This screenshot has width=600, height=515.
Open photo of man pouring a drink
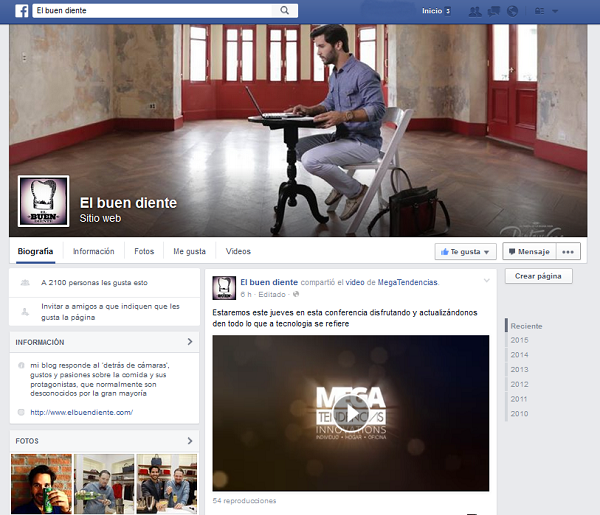[104, 484]
